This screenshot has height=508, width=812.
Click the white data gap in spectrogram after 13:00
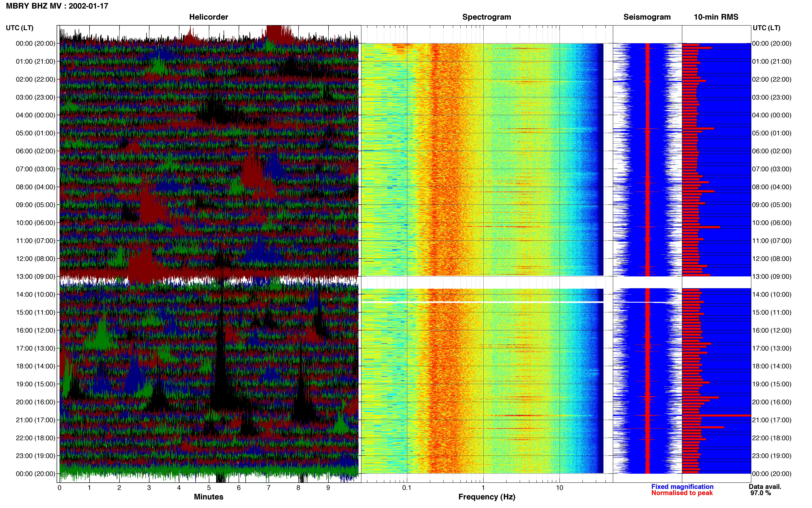pyautogui.click(x=482, y=282)
